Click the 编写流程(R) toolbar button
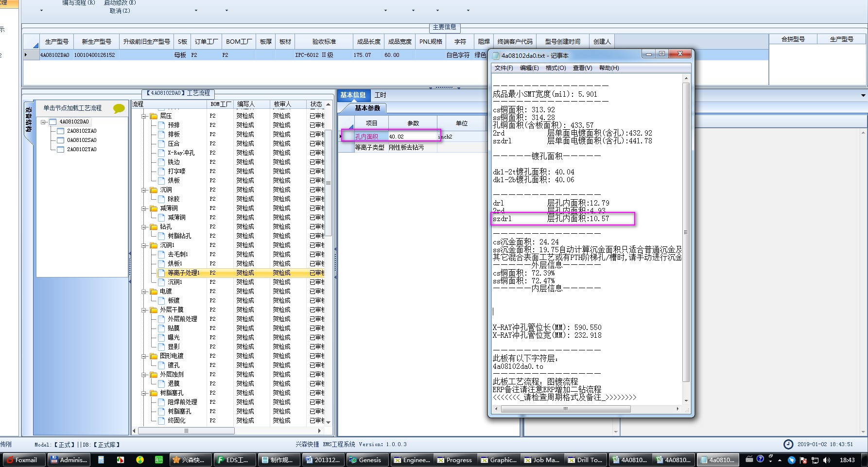 point(79,3)
